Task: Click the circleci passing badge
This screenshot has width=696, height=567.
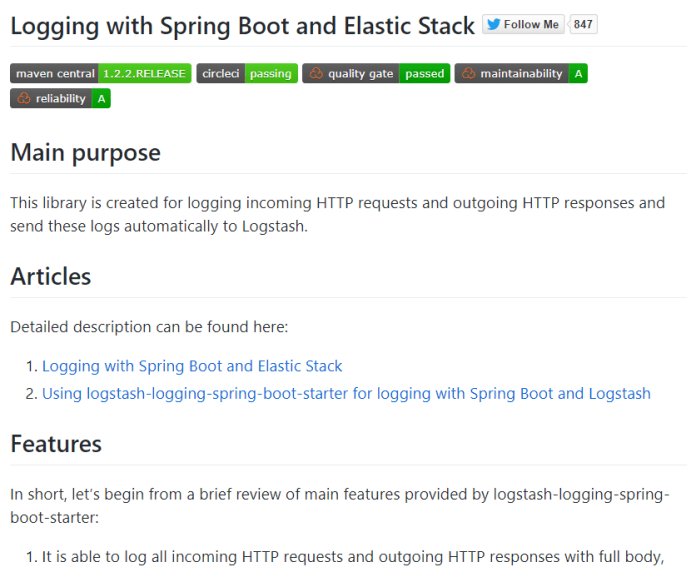Action: pyautogui.click(x=247, y=73)
